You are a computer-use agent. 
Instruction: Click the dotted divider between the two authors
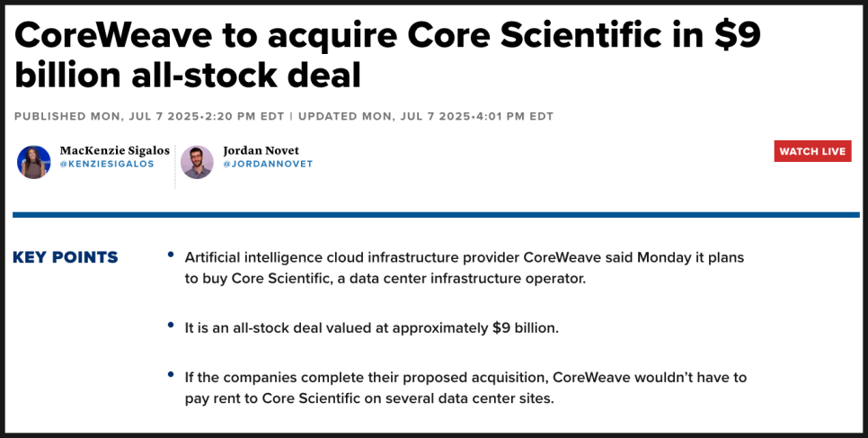[x=175, y=166]
